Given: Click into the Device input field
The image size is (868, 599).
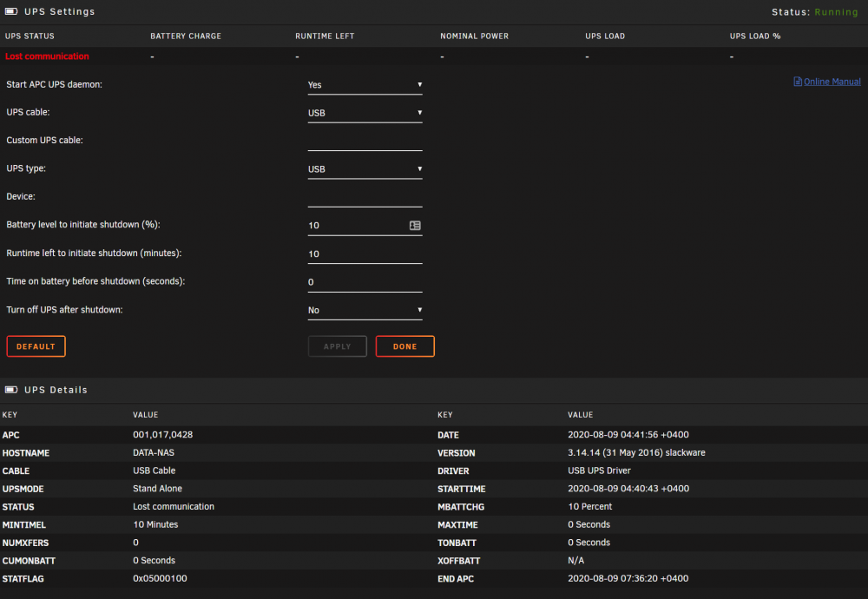Looking at the screenshot, I should [365, 197].
